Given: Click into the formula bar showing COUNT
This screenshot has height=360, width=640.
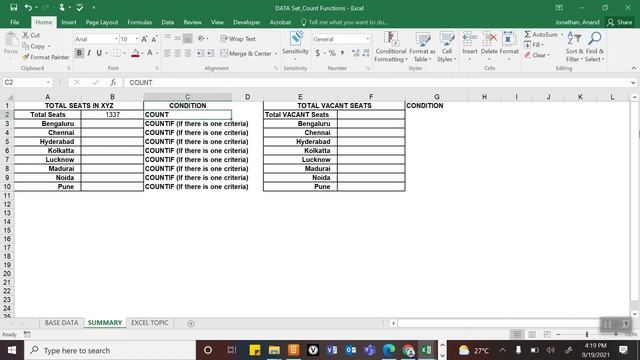Looking at the screenshot, I should (x=376, y=82).
